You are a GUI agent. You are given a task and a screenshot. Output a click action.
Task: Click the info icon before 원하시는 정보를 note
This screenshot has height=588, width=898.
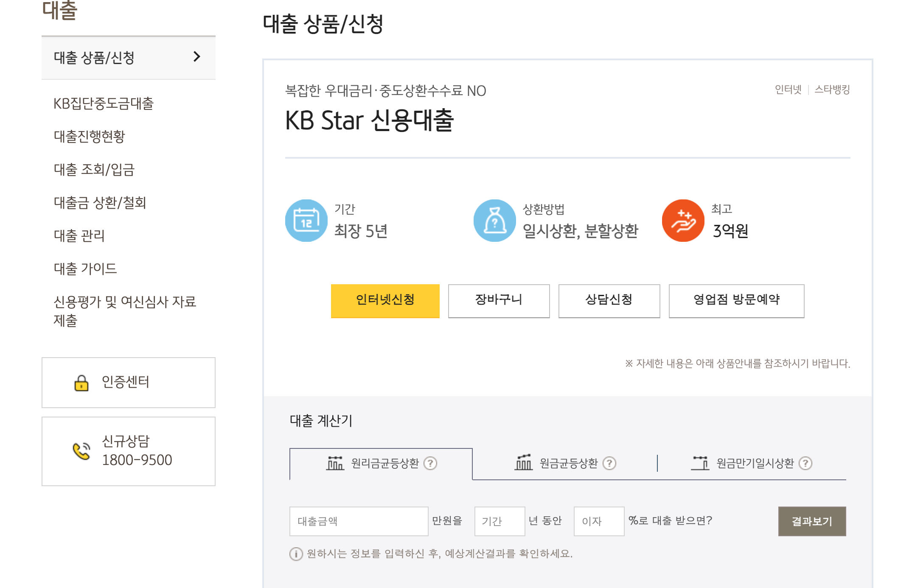[x=296, y=554]
